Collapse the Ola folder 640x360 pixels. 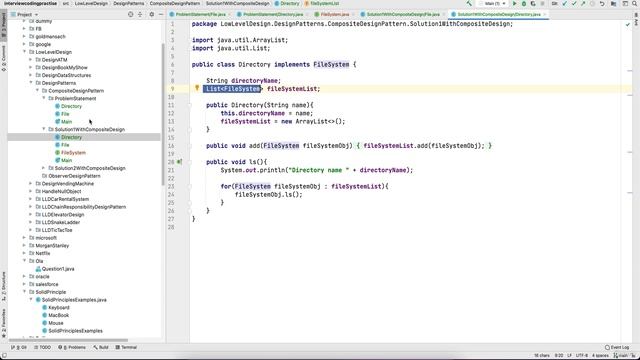pos(24,261)
